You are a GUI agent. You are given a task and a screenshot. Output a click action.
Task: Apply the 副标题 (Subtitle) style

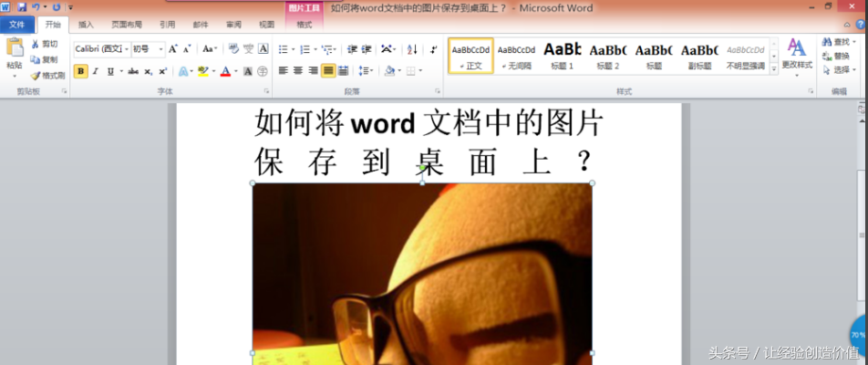[699, 56]
